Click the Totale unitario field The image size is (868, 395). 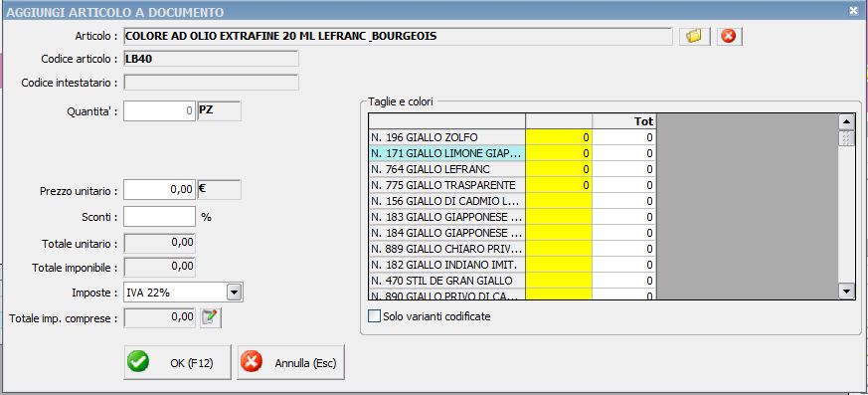tap(159, 243)
